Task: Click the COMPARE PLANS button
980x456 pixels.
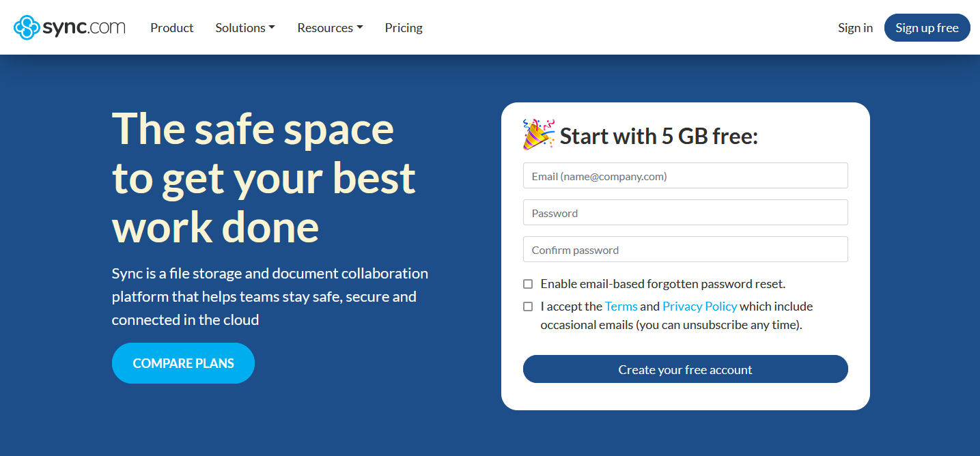Action: (183, 363)
